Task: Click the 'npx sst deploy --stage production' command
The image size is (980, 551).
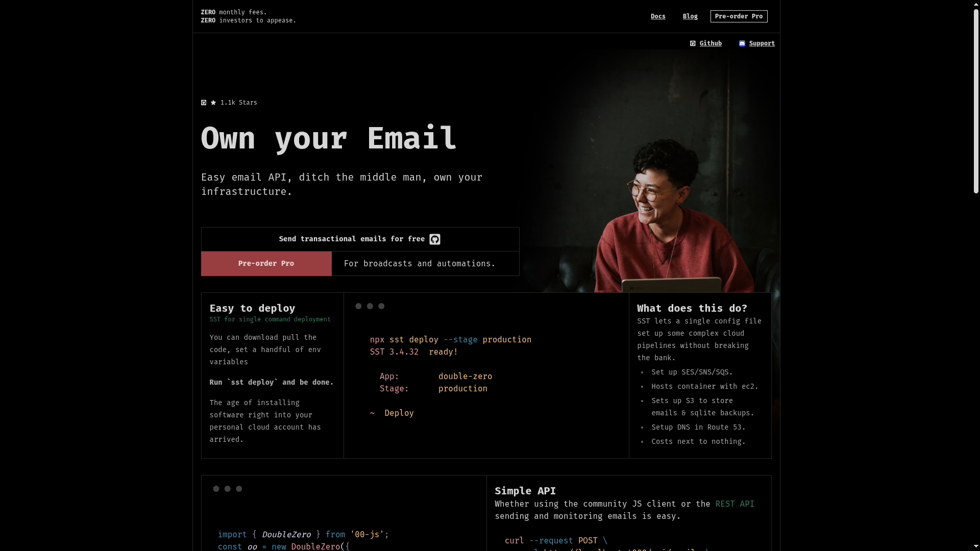Action: [451, 340]
